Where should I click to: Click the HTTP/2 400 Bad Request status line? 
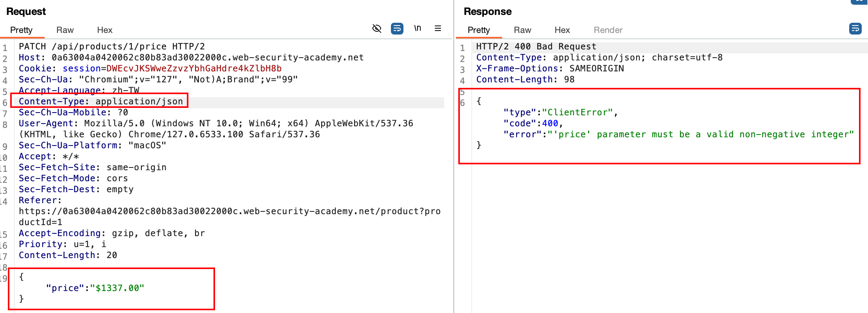(536, 47)
